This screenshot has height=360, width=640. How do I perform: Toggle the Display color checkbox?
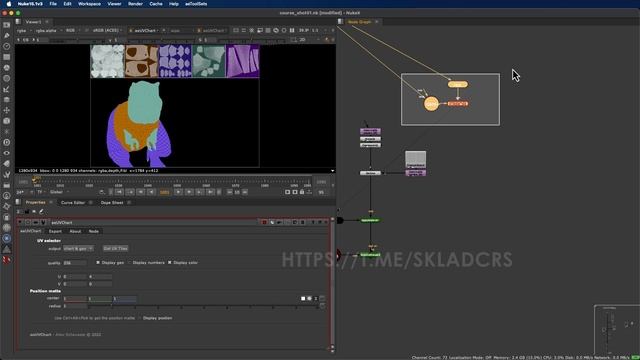pos(170,262)
